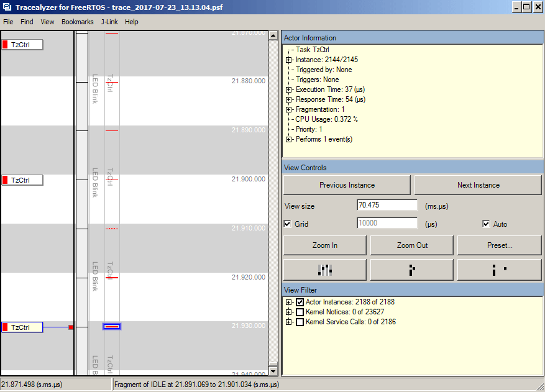Click the TzCtrl label near time 21.900.000
The height and width of the screenshot is (392, 545).
point(22,180)
